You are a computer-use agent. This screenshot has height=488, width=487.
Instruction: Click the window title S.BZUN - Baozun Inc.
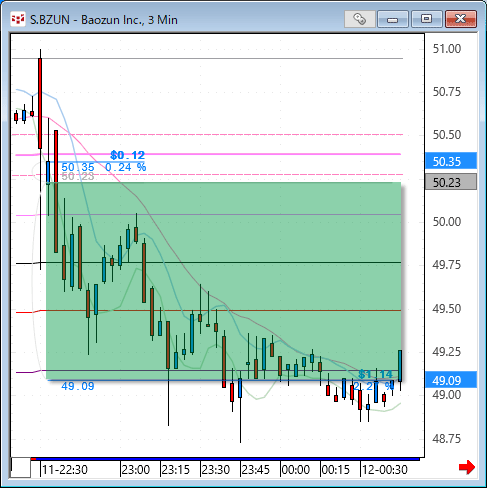coord(104,20)
